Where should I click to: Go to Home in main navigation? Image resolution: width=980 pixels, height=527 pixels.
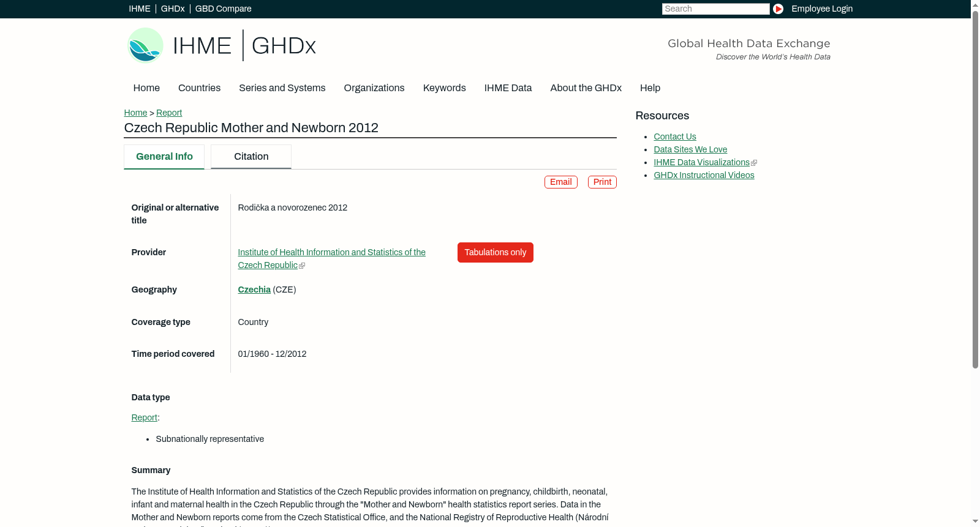tap(146, 88)
